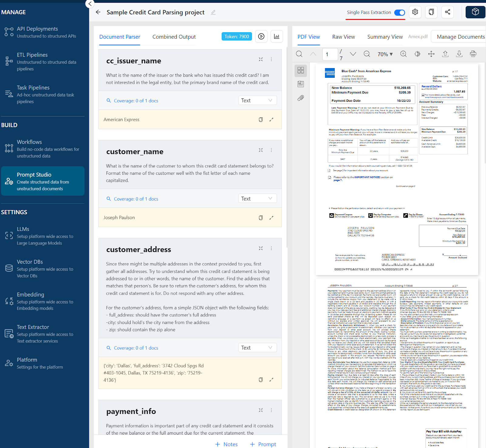Collapse the sidebar with the arrow button
The width and height of the screenshot is (486, 448).
click(90, 4)
